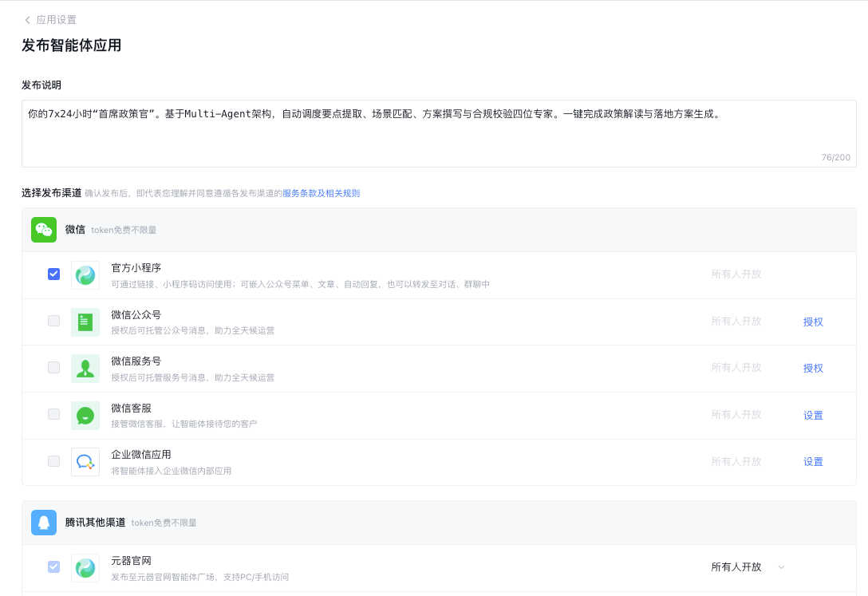Click the back arrow beside 应用设置
Viewport: 868px width, 596px height.
27,20
